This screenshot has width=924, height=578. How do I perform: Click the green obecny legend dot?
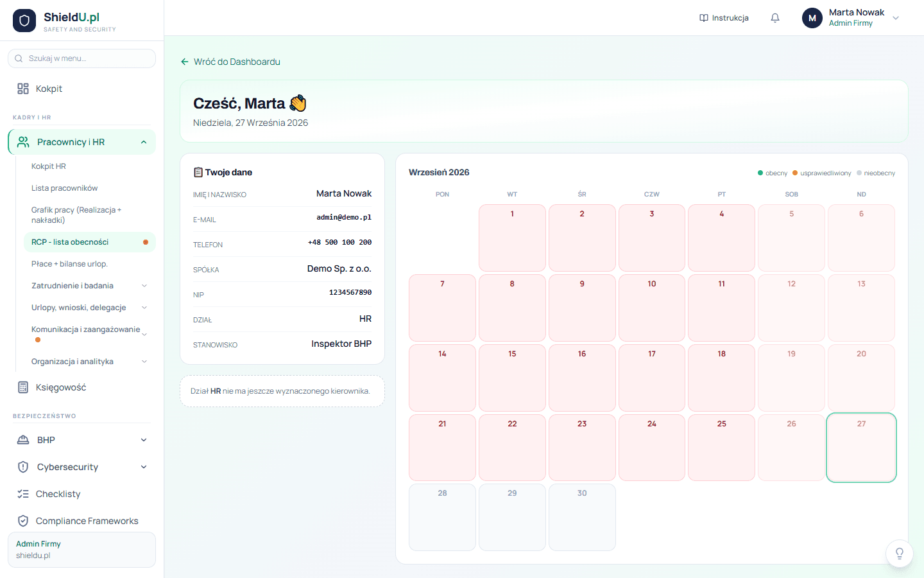pos(760,173)
